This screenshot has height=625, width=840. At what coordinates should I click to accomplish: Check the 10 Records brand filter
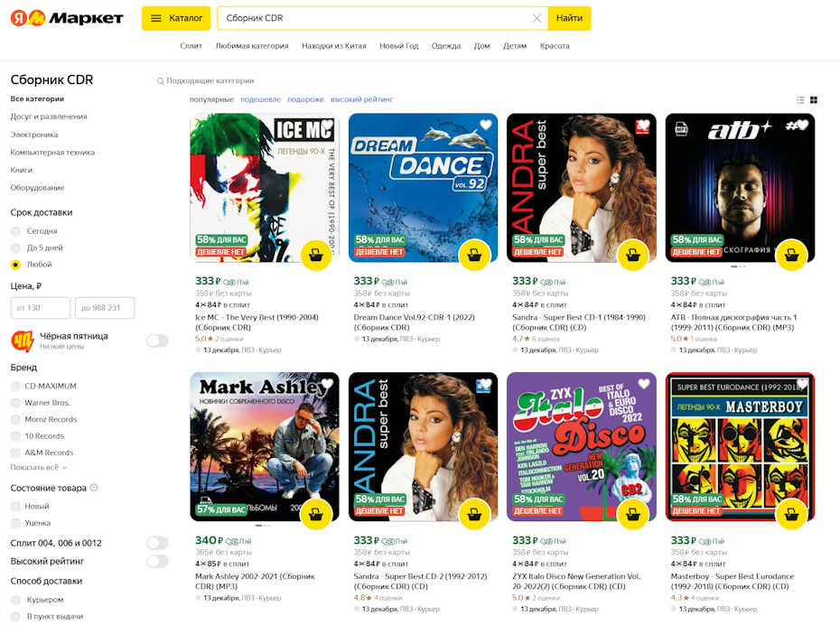(x=15, y=436)
